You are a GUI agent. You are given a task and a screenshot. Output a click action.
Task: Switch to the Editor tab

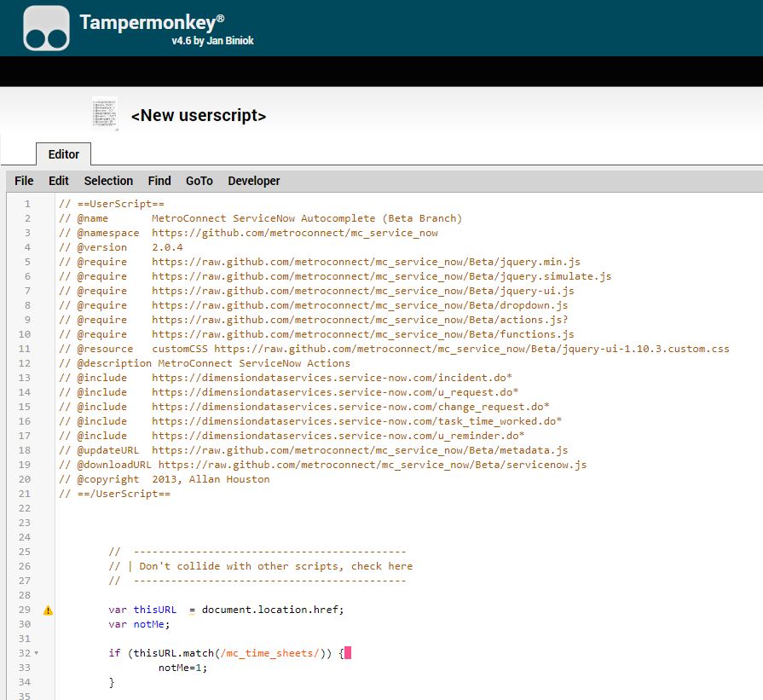tap(63, 154)
